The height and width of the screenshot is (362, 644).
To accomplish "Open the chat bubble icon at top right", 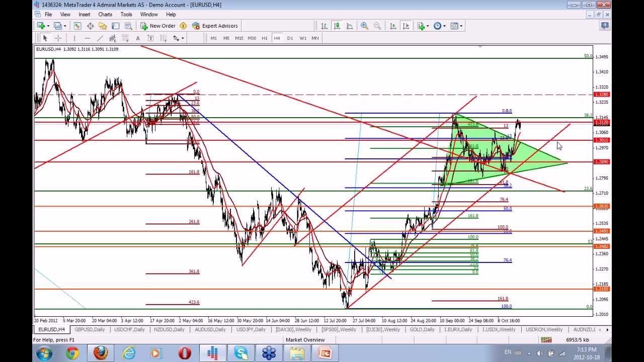I will (606, 25).
